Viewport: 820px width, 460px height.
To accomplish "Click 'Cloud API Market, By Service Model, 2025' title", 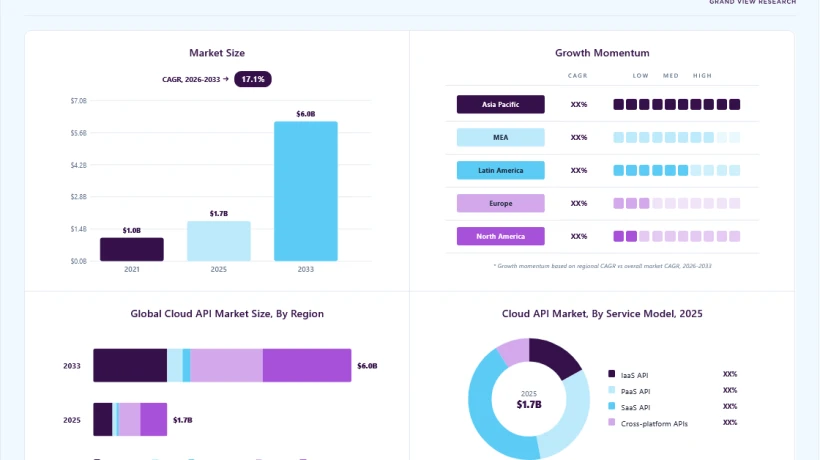I will click(602, 314).
